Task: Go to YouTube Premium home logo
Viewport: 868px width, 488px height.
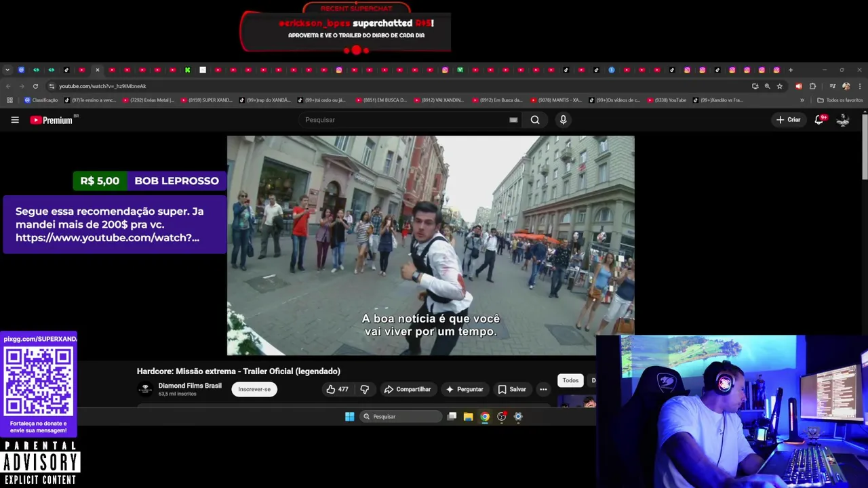Action: [52, 120]
